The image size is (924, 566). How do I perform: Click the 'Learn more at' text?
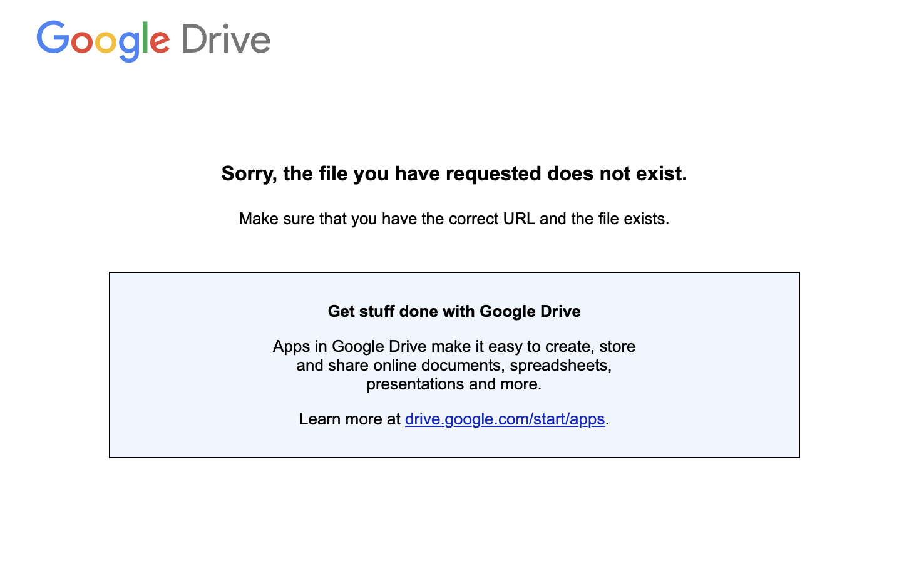click(x=349, y=419)
